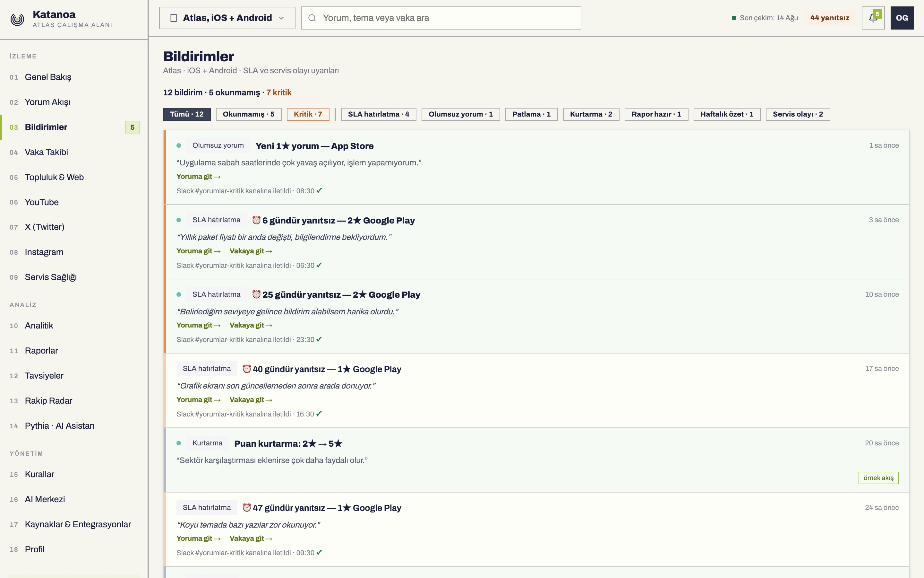Expand the Atlas, iOS + Android workspace dropdown
The image size is (924, 578).
(x=227, y=18)
